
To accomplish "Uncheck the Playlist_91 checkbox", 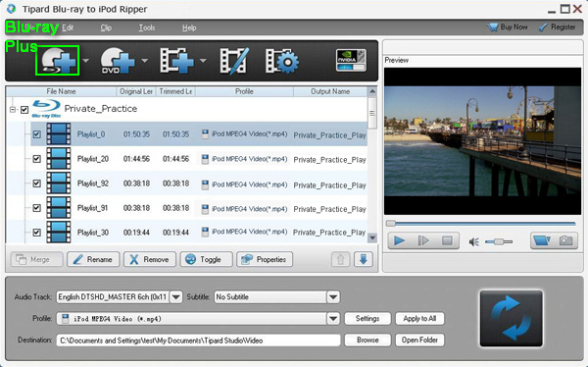I will click(x=37, y=208).
